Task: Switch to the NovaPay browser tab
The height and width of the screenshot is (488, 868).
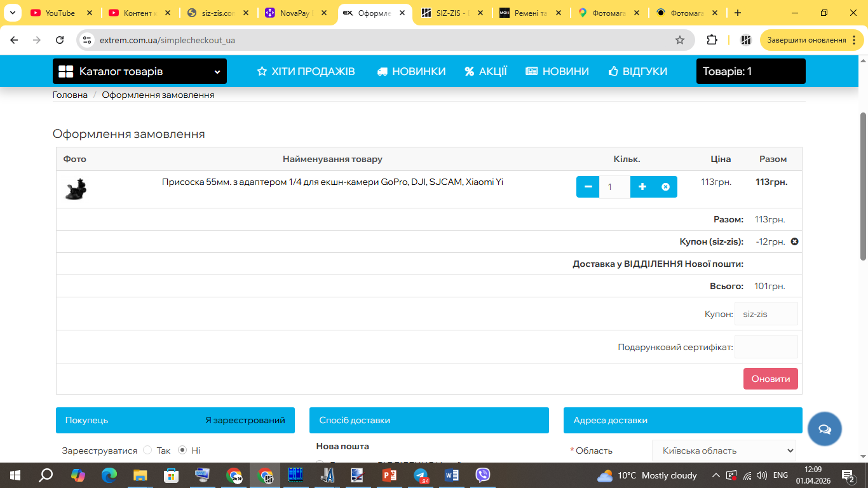Action: [x=297, y=13]
